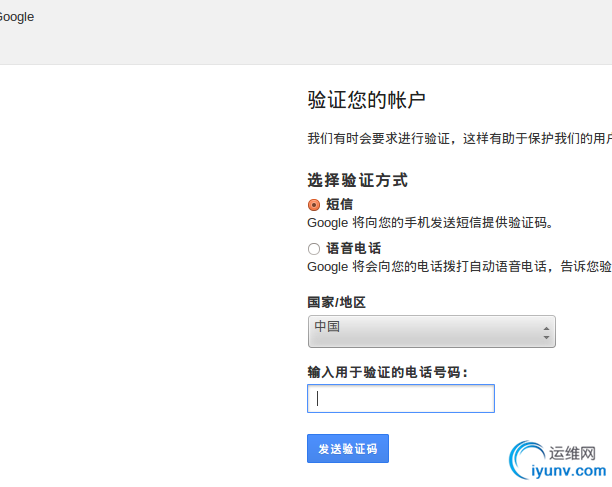This screenshot has height=487, width=612.
Task: Open the 国家/地区 dropdown showing 中国
Action: coord(432,332)
